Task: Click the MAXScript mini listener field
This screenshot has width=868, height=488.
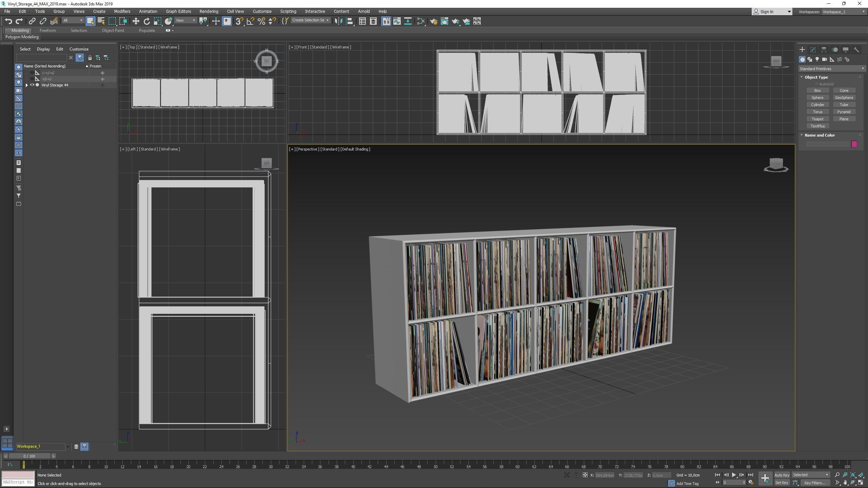Action: click(18, 482)
